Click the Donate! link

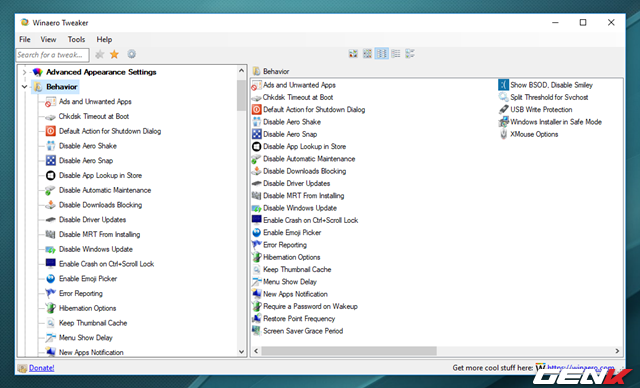pyautogui.click(x=42, y=368)
